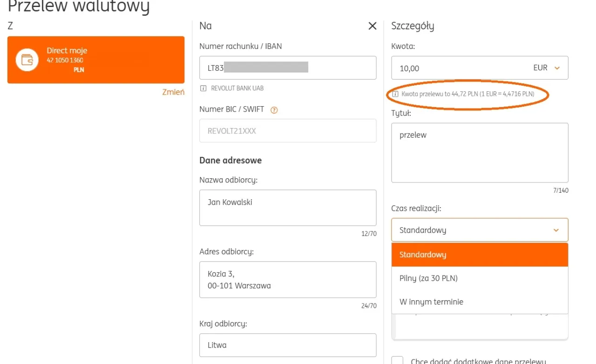Click the wallet icon on the Direct moje account

(27, 60)
